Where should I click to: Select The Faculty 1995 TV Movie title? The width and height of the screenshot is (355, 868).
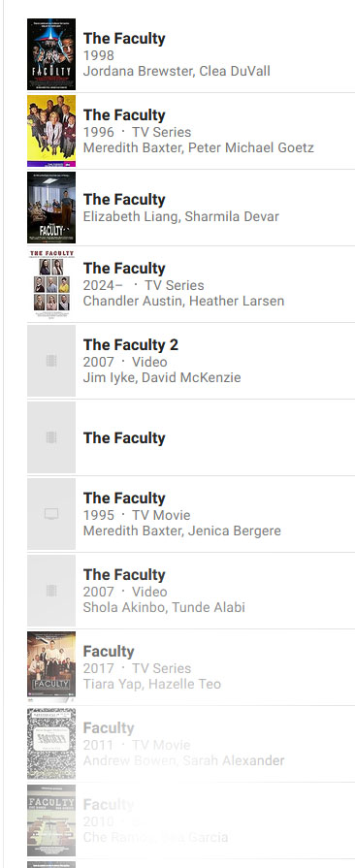click(124, 498)
